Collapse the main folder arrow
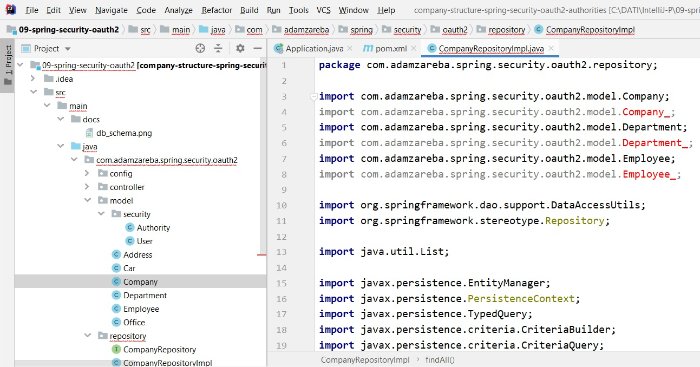The width and height of the screenshot is (700, 367). click(x=47, y=105)
